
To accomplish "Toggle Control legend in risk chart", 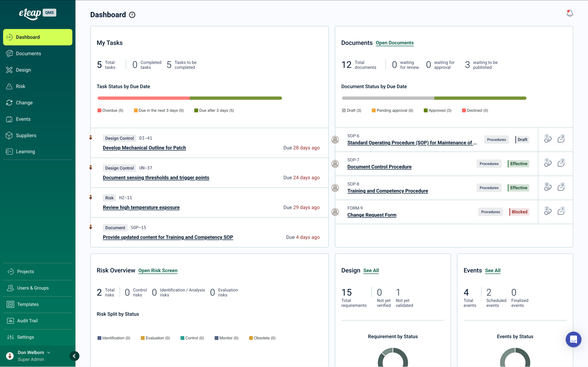I will 192,338.
